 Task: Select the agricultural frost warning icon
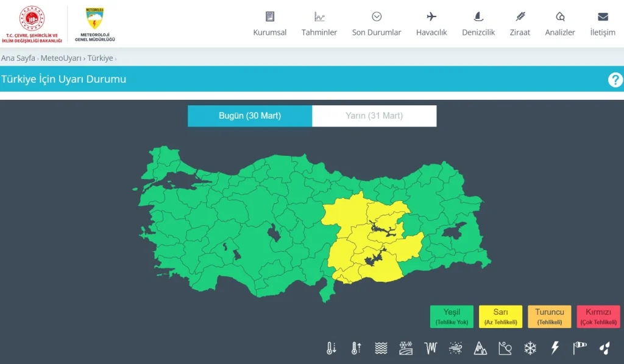point(405,348)
